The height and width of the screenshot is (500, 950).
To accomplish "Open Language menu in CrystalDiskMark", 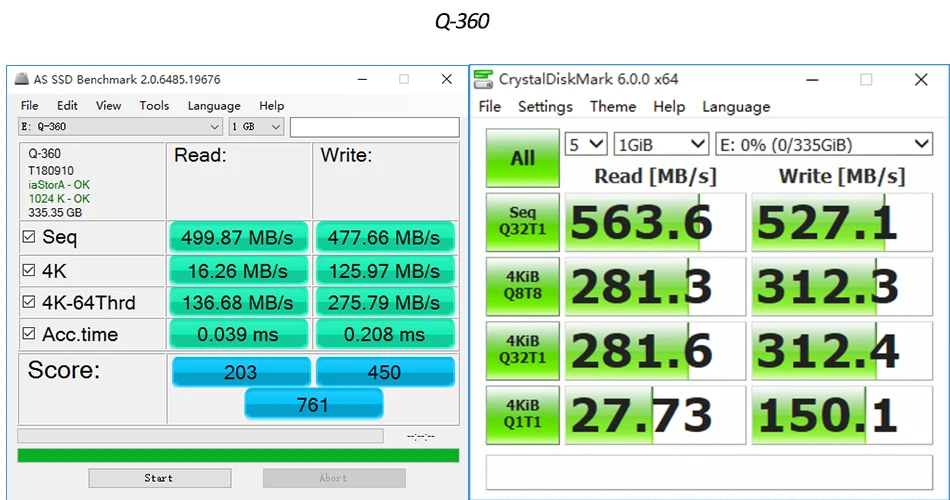I will (x=736, y=107).
